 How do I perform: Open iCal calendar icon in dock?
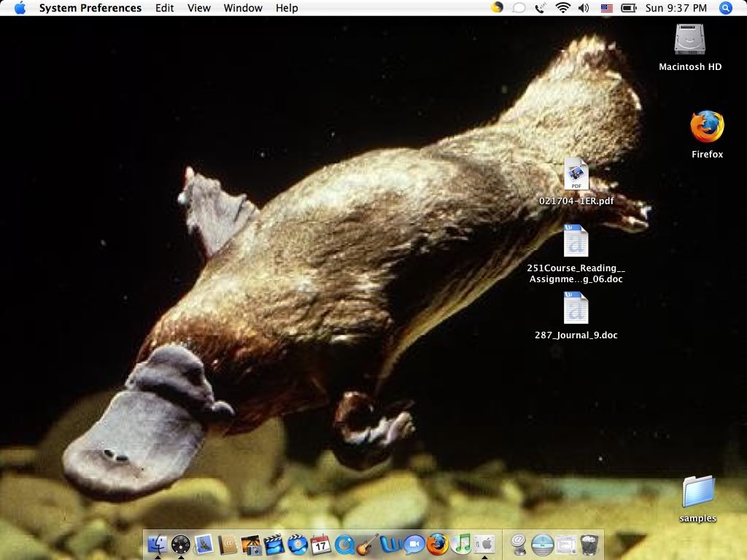(x=320, y=544)
